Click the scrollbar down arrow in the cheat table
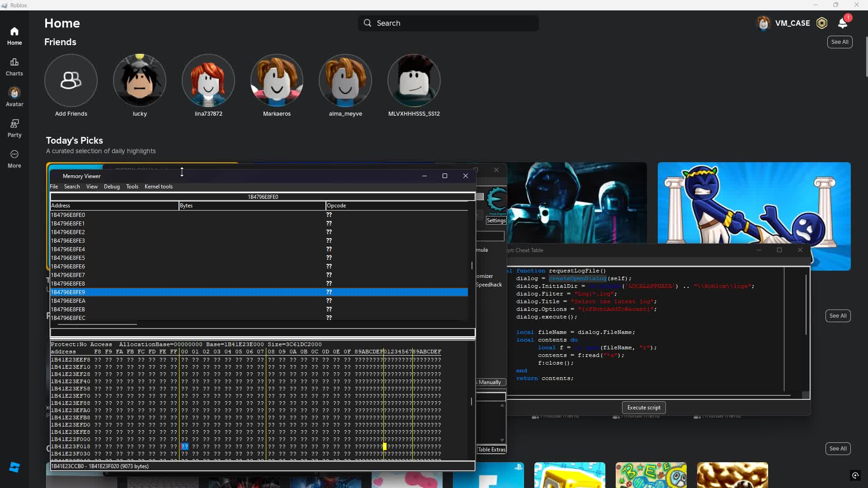The height and width of the screenshot is (488, 868). click(x=502, y=439)
